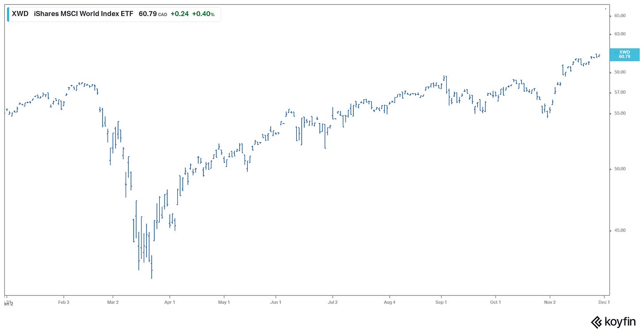Viewport: 644px width, 333px height.
Task: Click the 59.00 price axis label
Action: (x=620, y=72)
